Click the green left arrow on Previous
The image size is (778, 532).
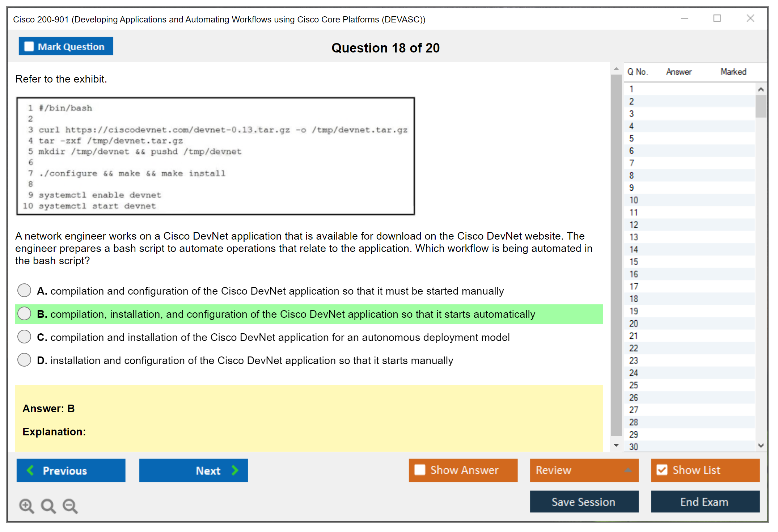(x=30, y=470)
